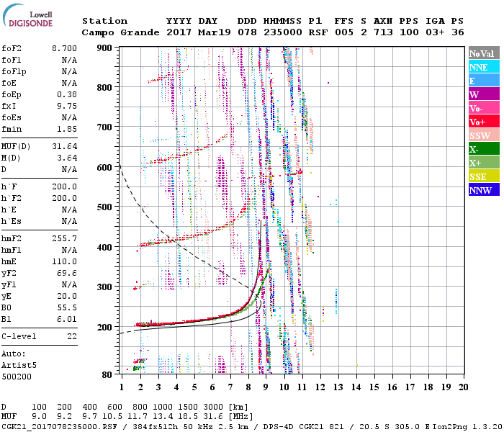The image size is (504, 432).
Task: Click the Mar19 date in header
Action: (214, 32)
